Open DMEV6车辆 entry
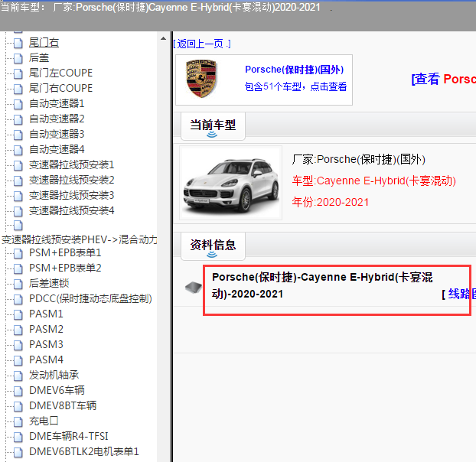 tap(57, 390)
